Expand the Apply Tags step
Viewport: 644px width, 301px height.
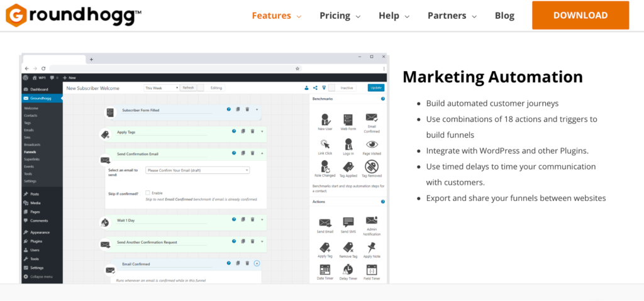[x=262, y=131]
